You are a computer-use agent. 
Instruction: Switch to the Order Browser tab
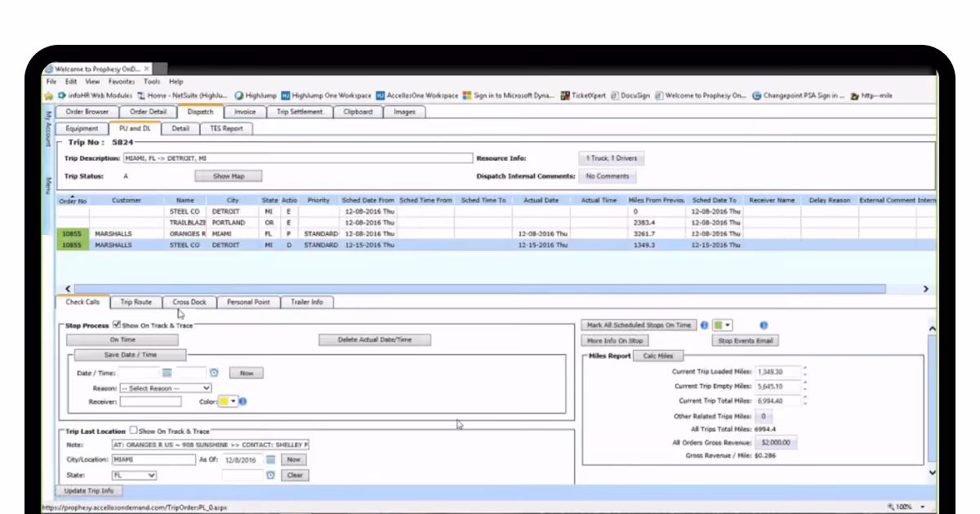pyautogui.click(x=87, y=112)
